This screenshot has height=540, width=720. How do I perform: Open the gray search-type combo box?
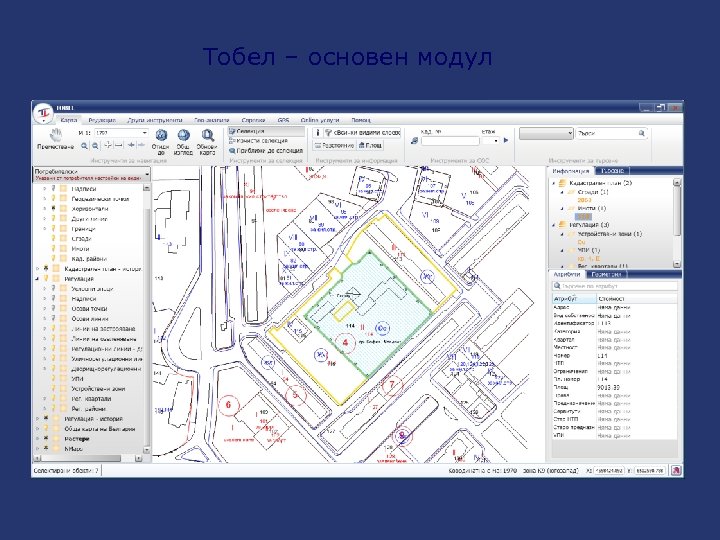[546, 133]
